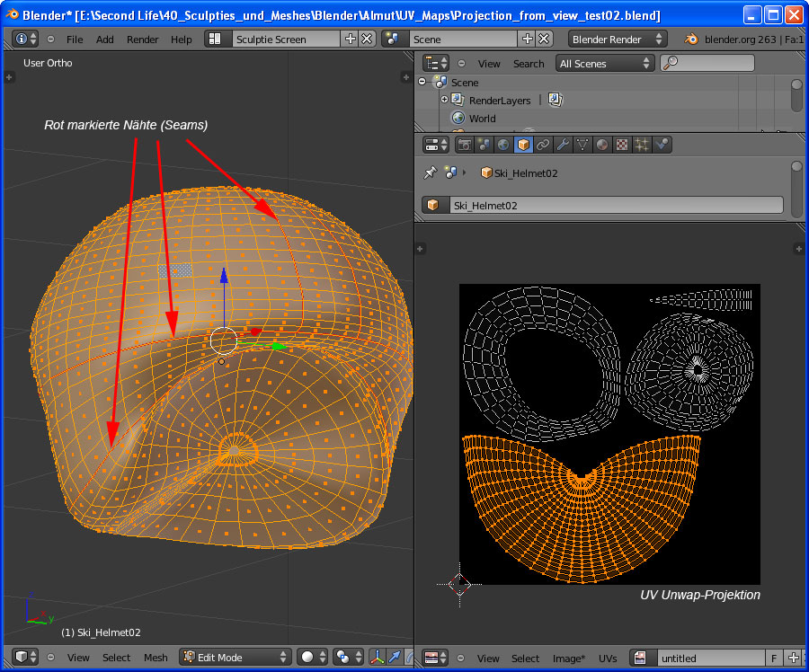The image size is (809, 672).
Task: Open the Edit Mode dropdown
Action: pyautogui.click(x=236, y=658)
